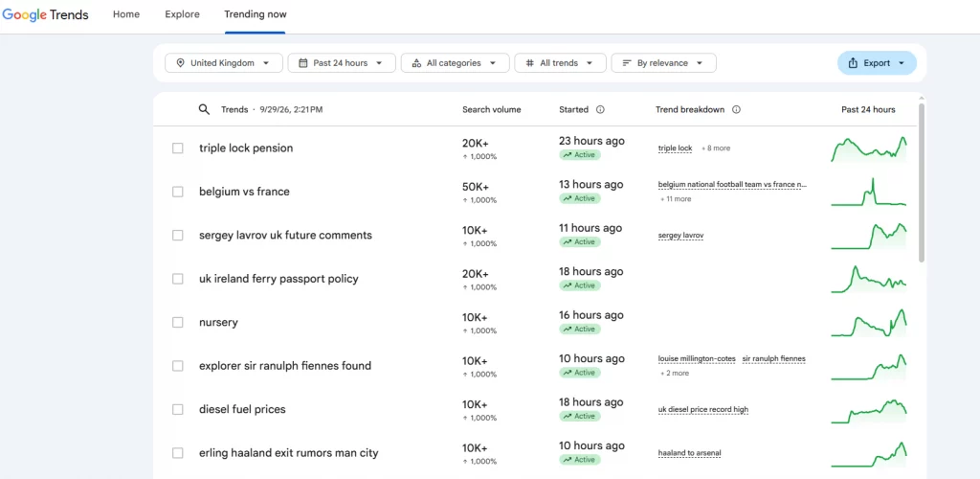The image size is (980, 479).
Task: Click the info icon next to Started
Action: point(600,109)
